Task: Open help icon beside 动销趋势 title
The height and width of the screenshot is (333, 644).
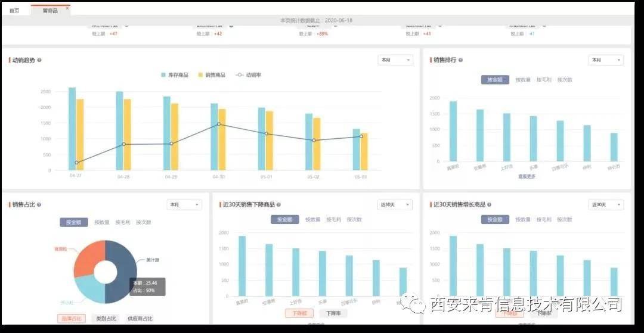Action: tap(39, 60)
